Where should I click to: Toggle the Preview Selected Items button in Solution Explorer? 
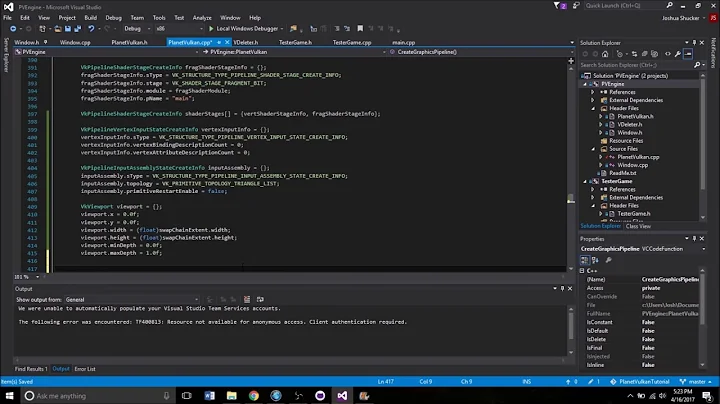pyautogui.click(x=688, y=54)
